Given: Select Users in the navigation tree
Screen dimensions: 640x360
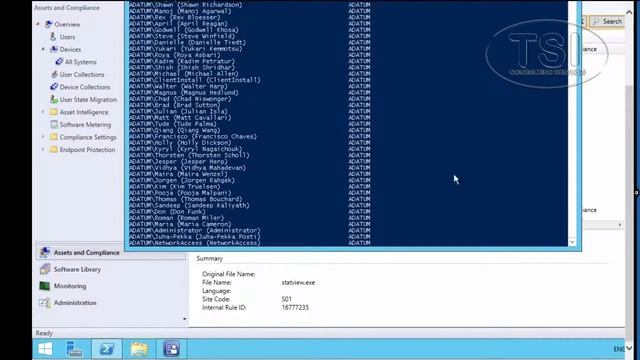Looking at the screenshot, I should 67,37.
